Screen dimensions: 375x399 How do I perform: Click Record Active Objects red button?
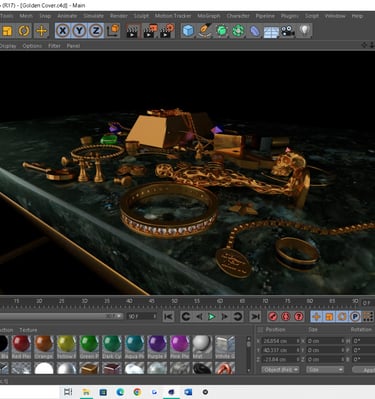[x=273, y=316]
